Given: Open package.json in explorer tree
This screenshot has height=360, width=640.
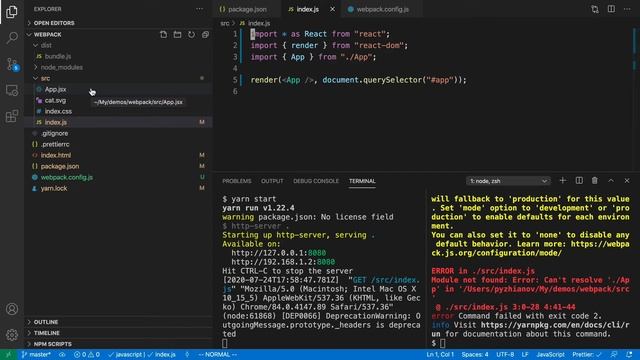Looking at the screenshot, I should click(118, 167).
